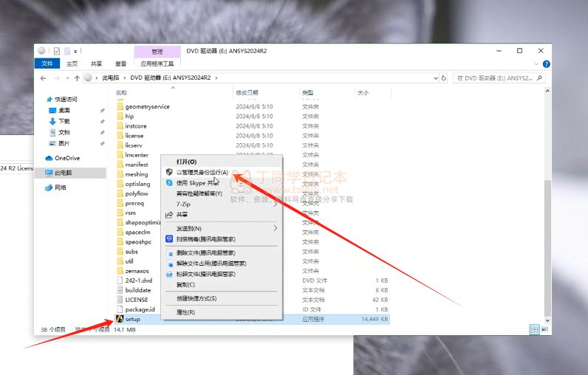
Task: Select the prereq folder icon
Action: [x=120, y=204]
